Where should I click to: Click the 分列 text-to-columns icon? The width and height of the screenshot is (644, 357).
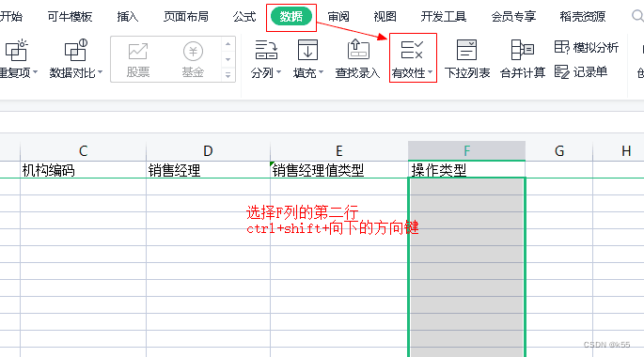[x=266, y=50]
